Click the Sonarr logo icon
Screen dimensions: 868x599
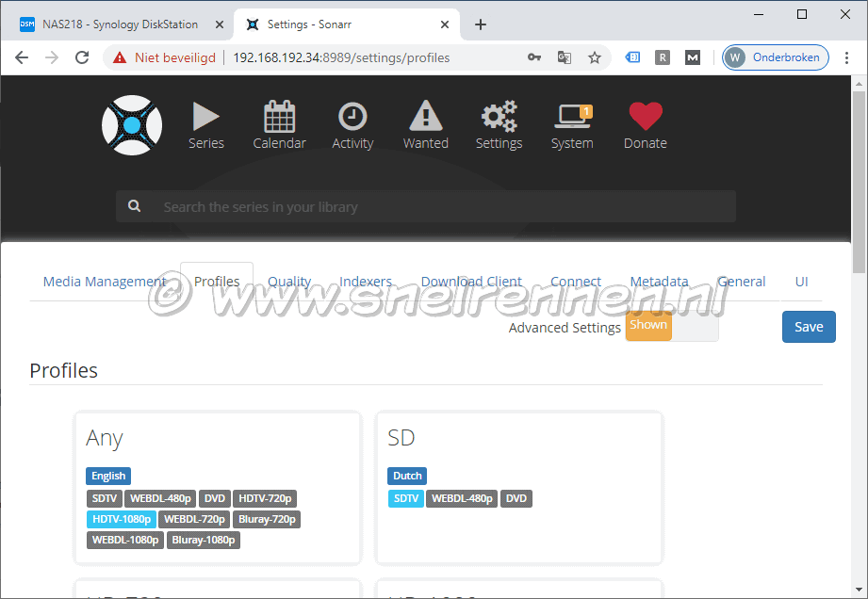(x=132, y=125)
